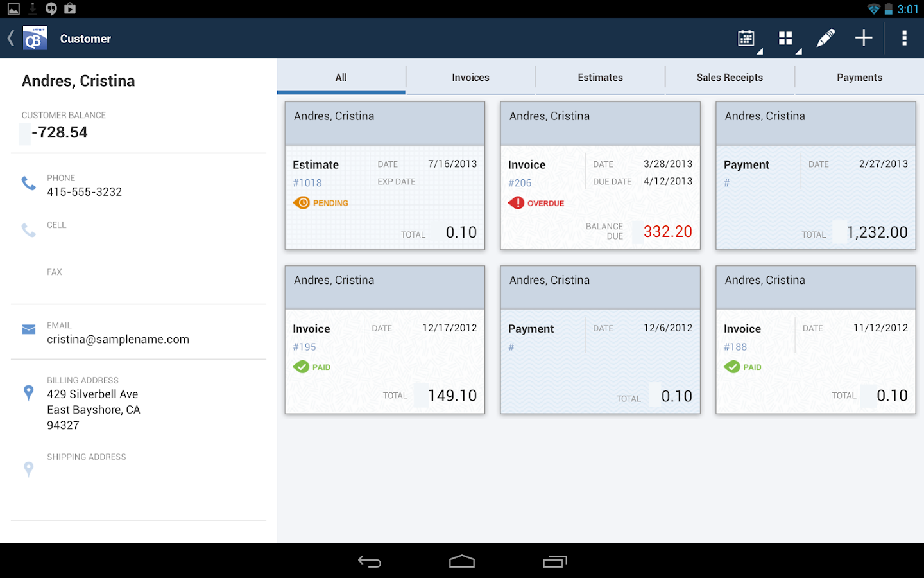Screen dimensions: 924x578
Task: Open the calendar view icon
Action: coord(746,38)
